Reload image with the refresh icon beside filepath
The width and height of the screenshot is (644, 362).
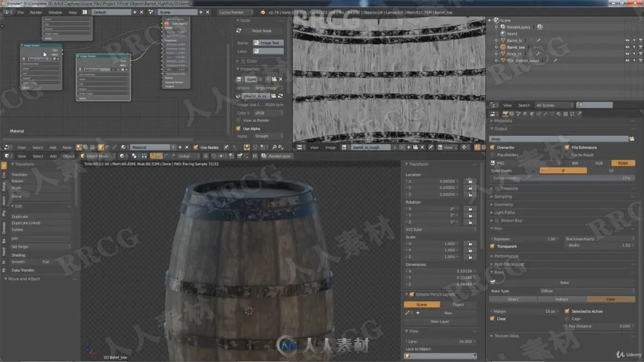[x=280, y=96]
